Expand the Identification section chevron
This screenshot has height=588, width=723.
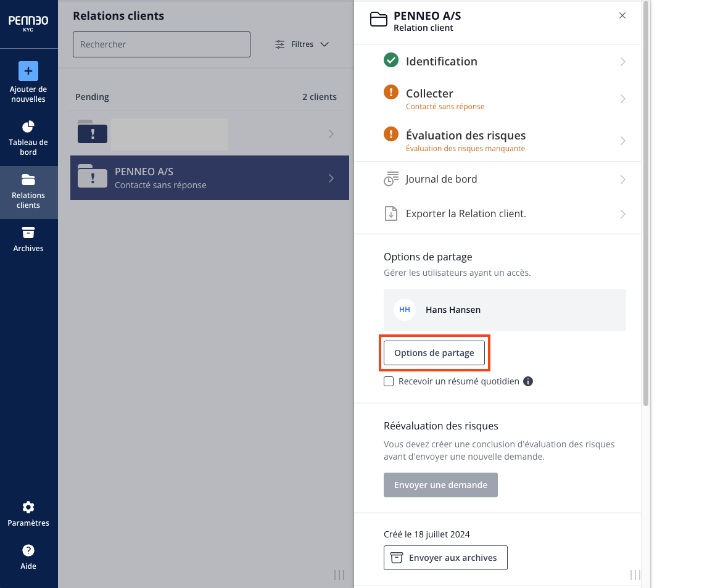click(x=622, y=61)
